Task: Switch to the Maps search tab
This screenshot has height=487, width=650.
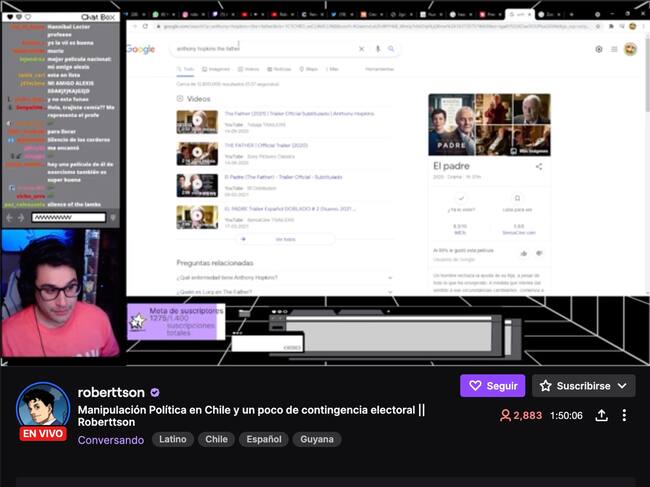Action: [308, 69]
